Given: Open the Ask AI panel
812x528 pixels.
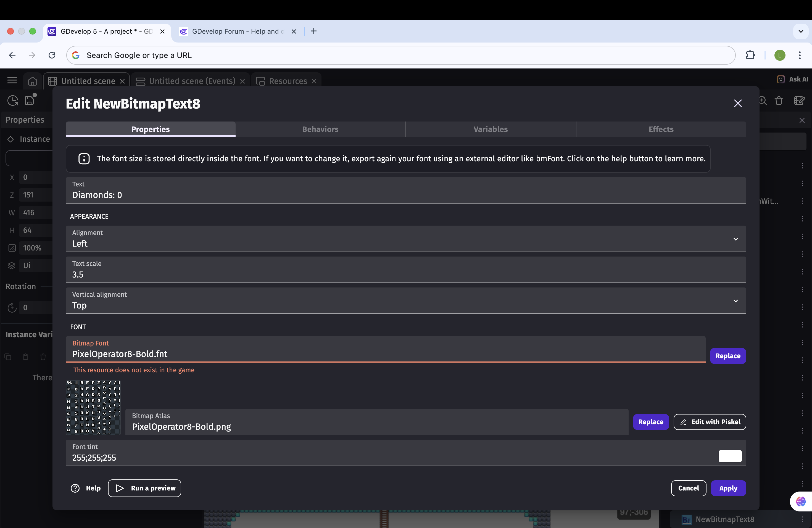Looking at the screenshot, I should tap(792, 79).
